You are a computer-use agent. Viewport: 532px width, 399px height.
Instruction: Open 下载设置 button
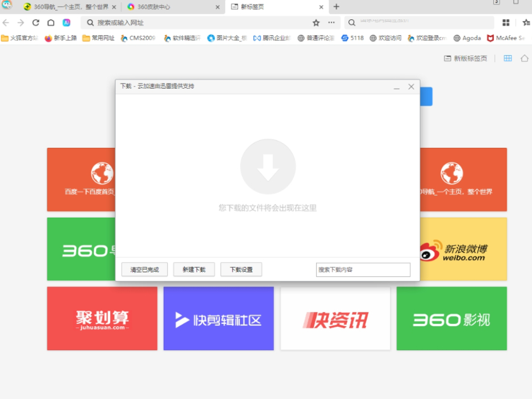(x=241, y=269)
